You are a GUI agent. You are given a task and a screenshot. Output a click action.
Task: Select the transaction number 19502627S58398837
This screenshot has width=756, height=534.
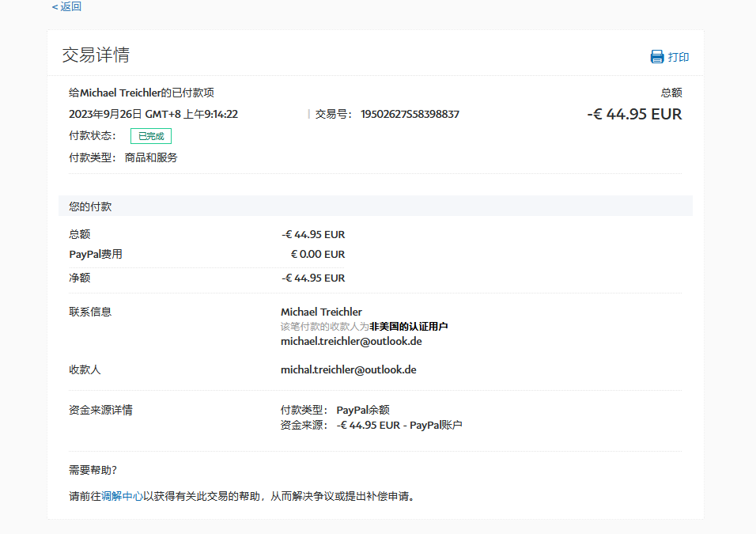tap(410, 114)
